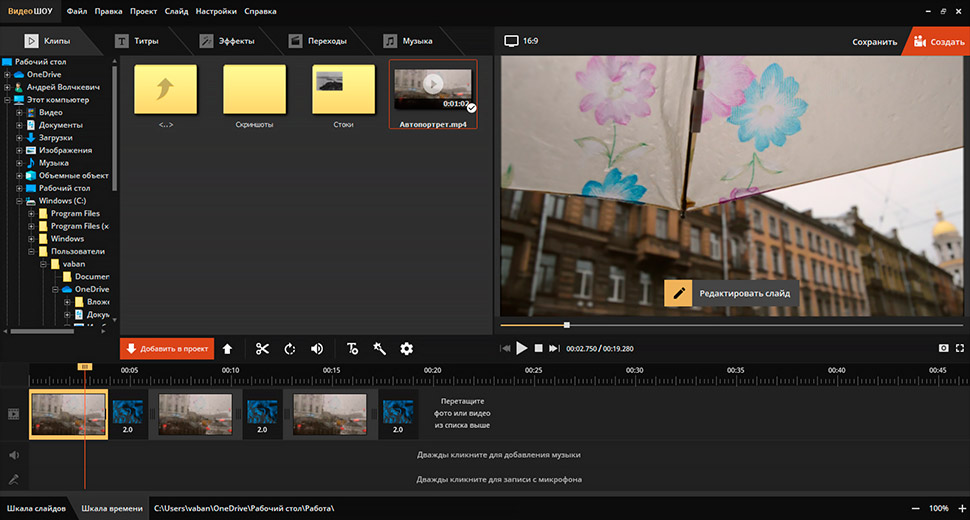Screen dimensions: 970x520
Task: Click the rotate clip icon
Action: (x=290, y=349)
